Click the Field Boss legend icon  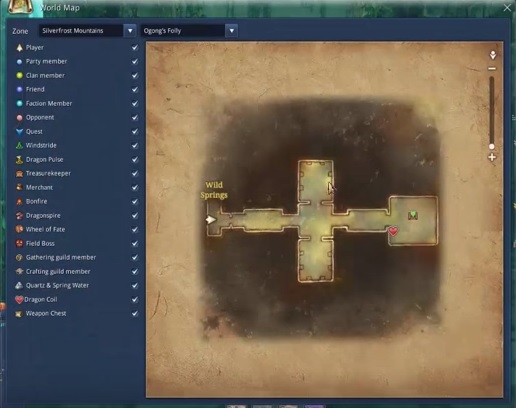19,243
